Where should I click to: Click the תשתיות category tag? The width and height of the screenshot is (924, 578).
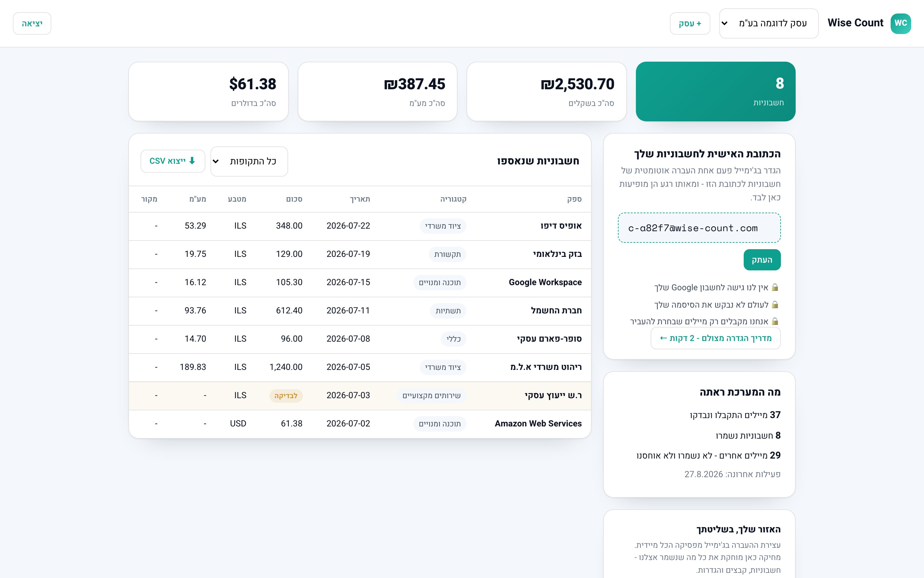[448, 311]
